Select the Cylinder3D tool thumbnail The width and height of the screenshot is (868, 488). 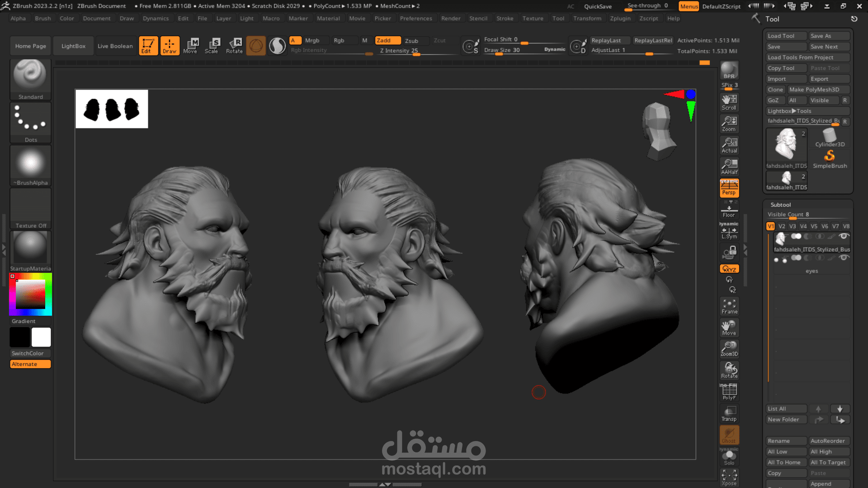point(830,137)
